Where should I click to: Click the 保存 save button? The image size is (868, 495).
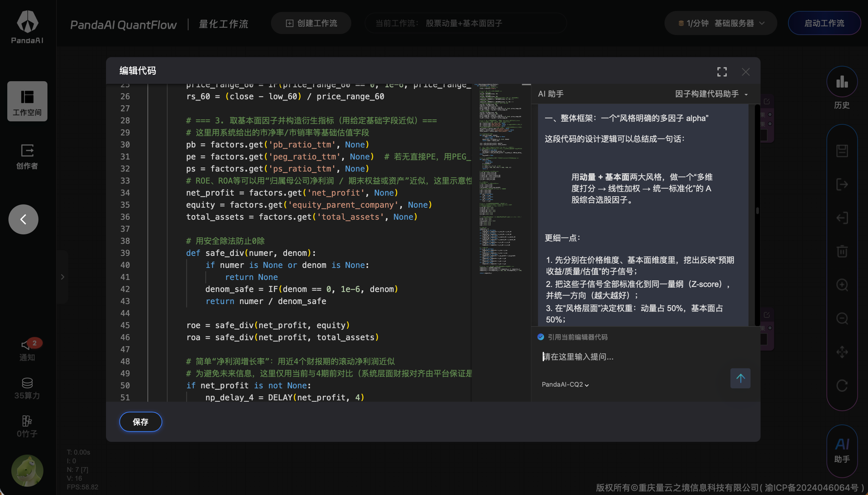point(141,422)
